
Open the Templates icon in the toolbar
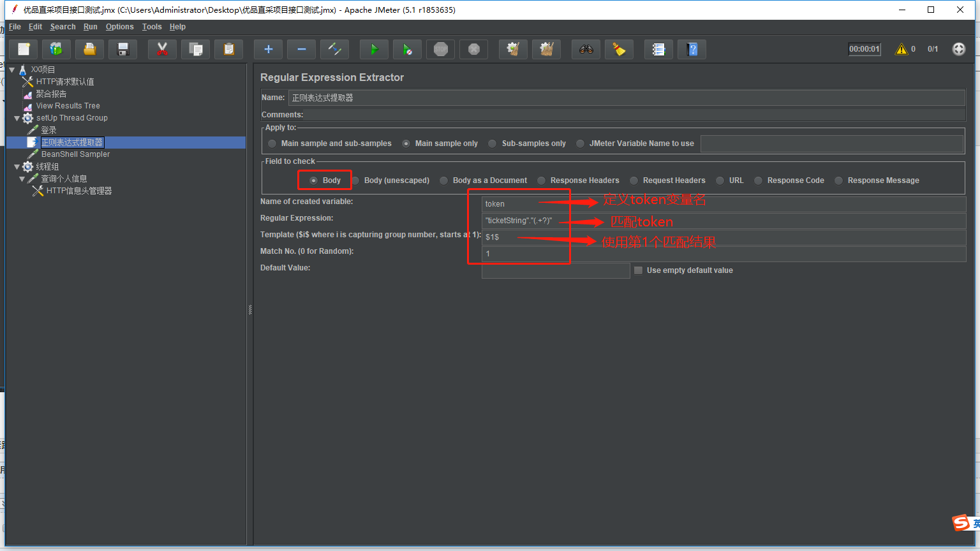pyautogui.click(x=57, y=49)
